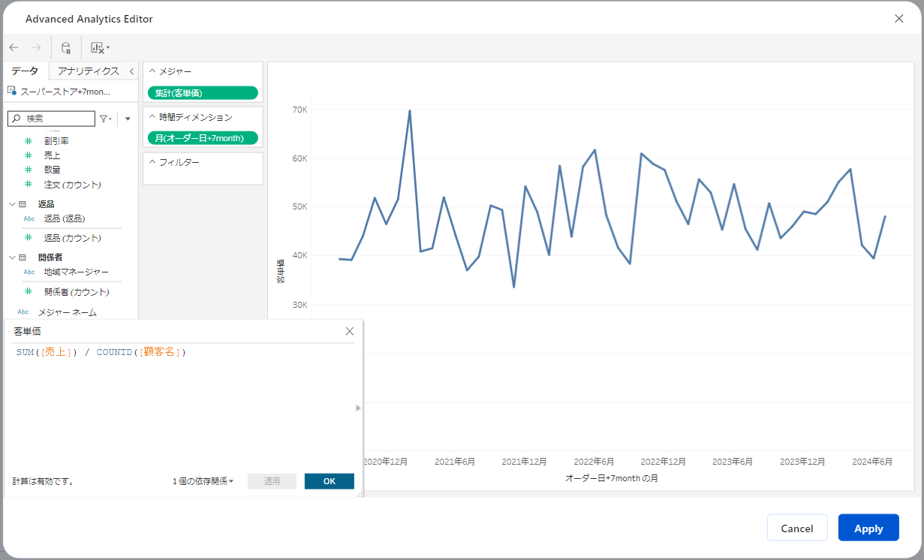The image size is (924, 560).
Task: Open the data pane view options dropdown arrow
Action: pos(128,119)
